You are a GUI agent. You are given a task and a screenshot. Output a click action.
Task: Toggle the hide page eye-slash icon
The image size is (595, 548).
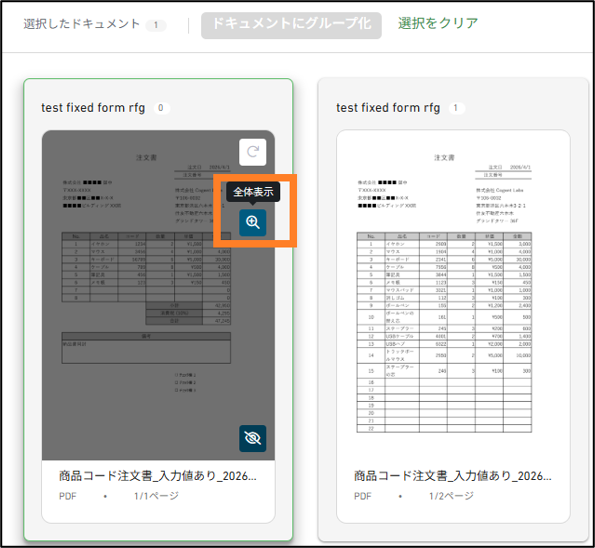point(252,438)
